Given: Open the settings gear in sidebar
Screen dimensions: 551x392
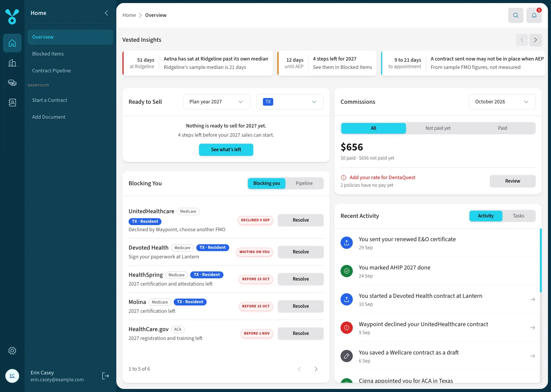Looking at the screenshot, I should click(12, 351).
